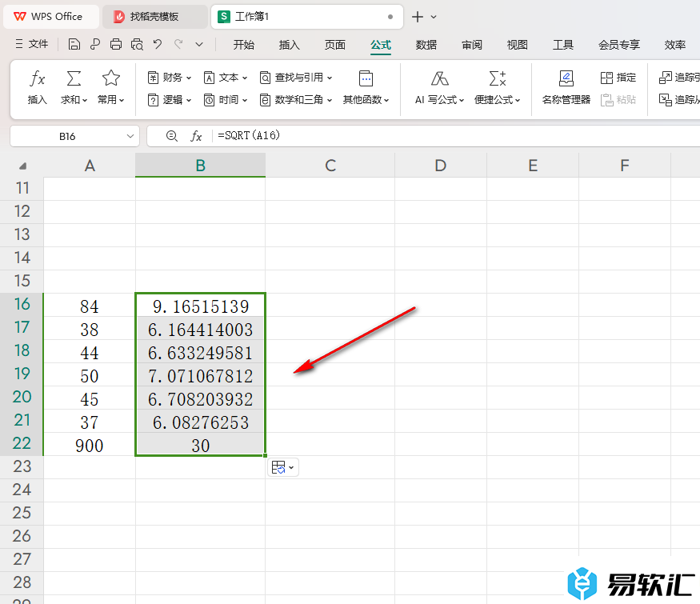Switch to the 审阅 tab

(x=472, y=45)
